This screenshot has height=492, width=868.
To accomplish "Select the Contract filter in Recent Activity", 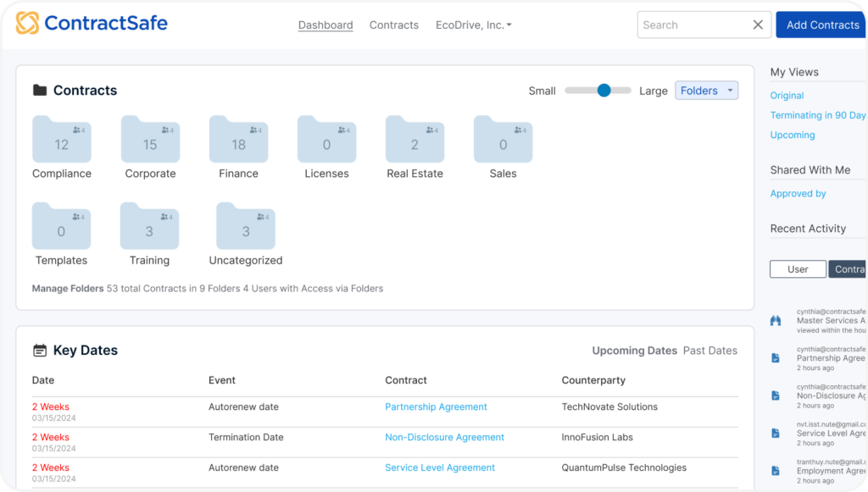I will click(850, 268).
